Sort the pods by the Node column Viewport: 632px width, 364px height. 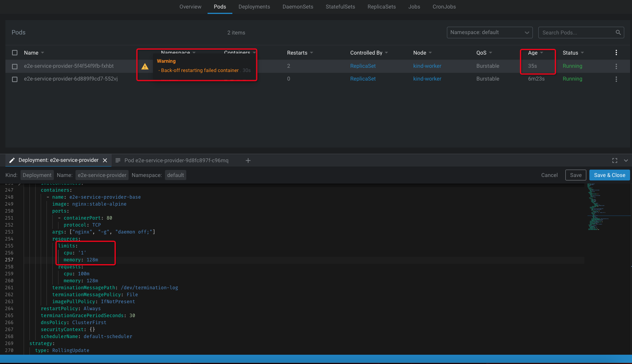(x=422, y=53)
